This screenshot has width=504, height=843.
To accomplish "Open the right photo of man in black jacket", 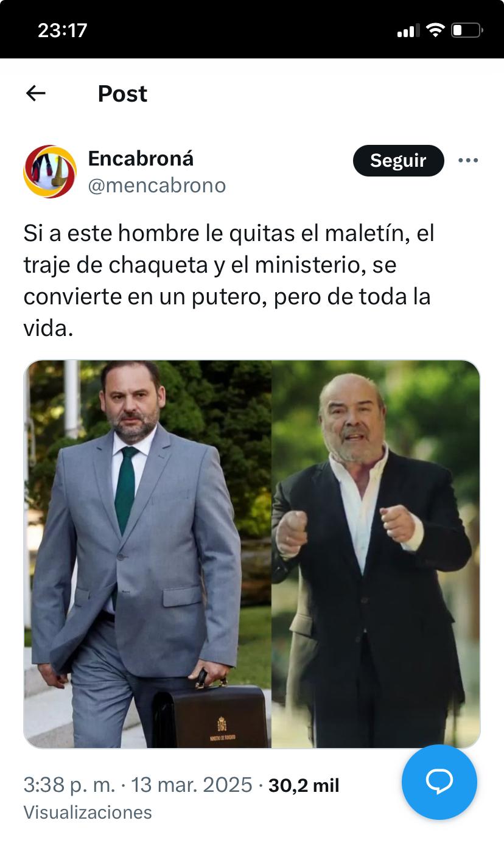I will (x=376, y=554).
